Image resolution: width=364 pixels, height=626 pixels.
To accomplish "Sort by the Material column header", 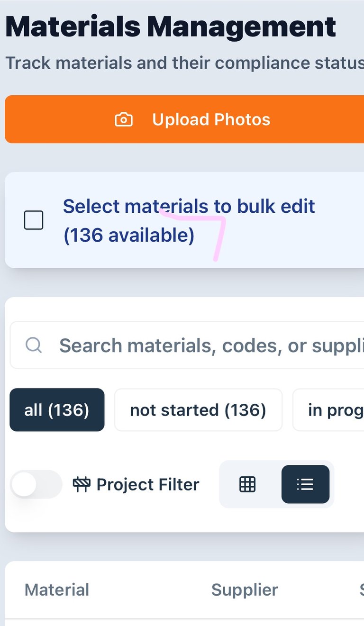I will pos(57,590).
